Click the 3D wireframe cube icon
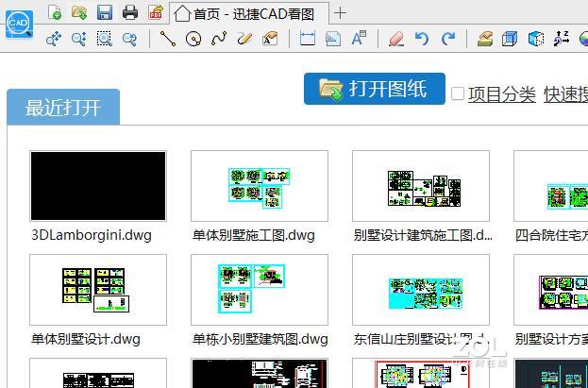 coord(510,39)
